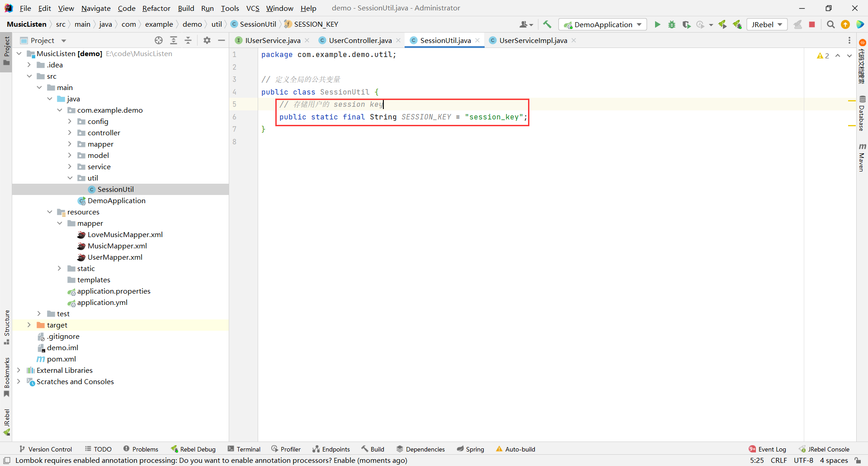Expand the target folder
Image resolution: width=868 pixels, height=466 pixels.
pyautogui.click(x=29, y=325)
